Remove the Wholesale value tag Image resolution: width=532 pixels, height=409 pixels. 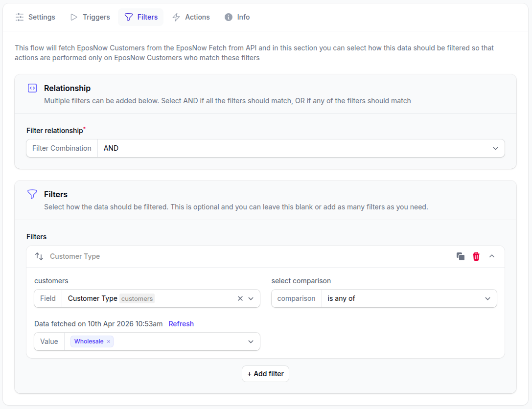coord(109,341)
